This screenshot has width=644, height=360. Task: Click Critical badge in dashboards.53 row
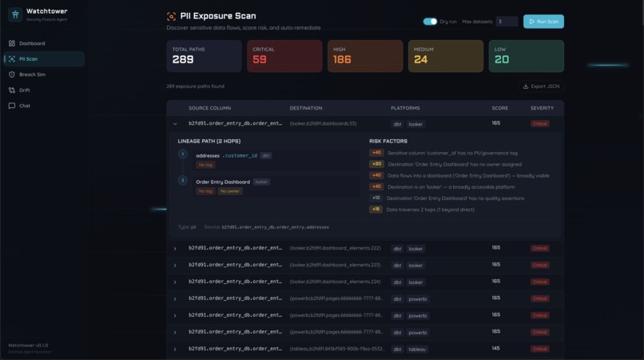pyautogui.click(x=539, y=124)
